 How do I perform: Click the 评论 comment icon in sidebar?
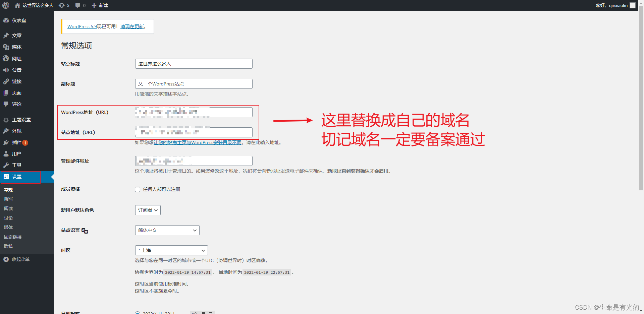(x=6, y=104)
